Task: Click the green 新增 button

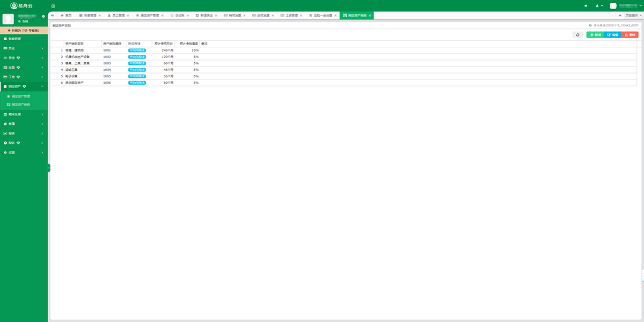Action: coord(595,34)
